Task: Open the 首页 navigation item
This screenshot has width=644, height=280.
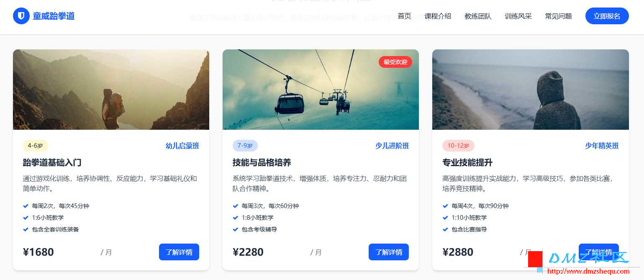Action: tap(404, 16)
